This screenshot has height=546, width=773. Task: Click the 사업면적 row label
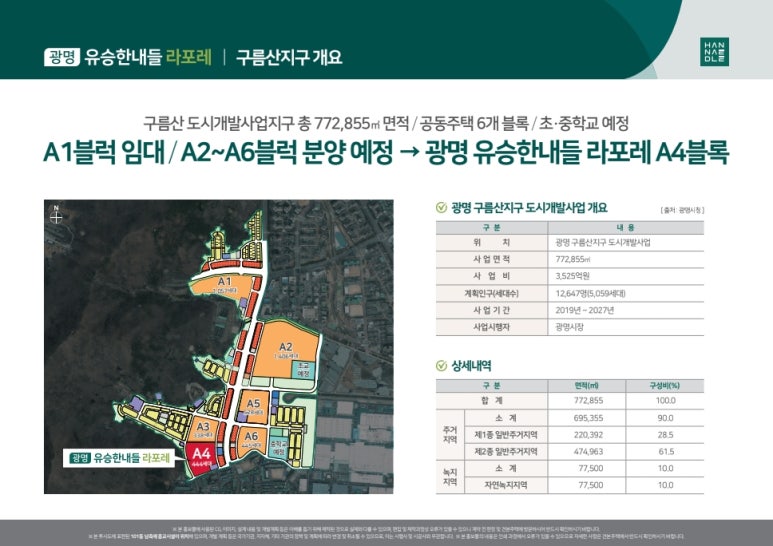[x=492, y=259]
